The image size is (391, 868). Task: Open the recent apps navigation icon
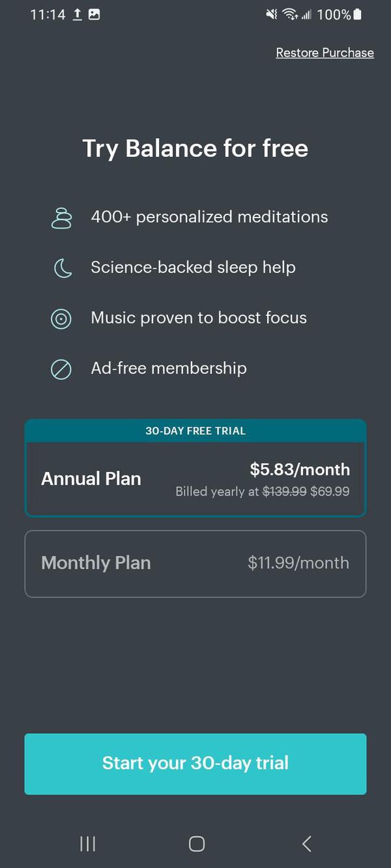87,844
